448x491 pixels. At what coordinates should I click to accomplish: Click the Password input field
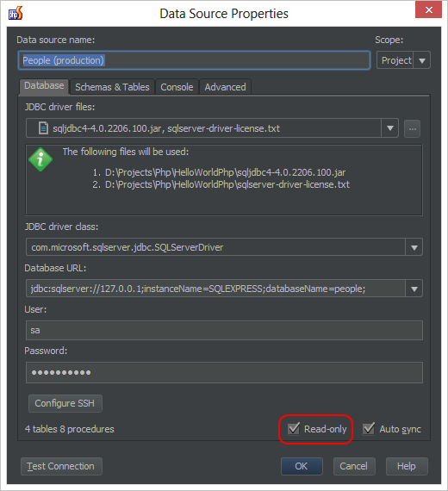224,372
